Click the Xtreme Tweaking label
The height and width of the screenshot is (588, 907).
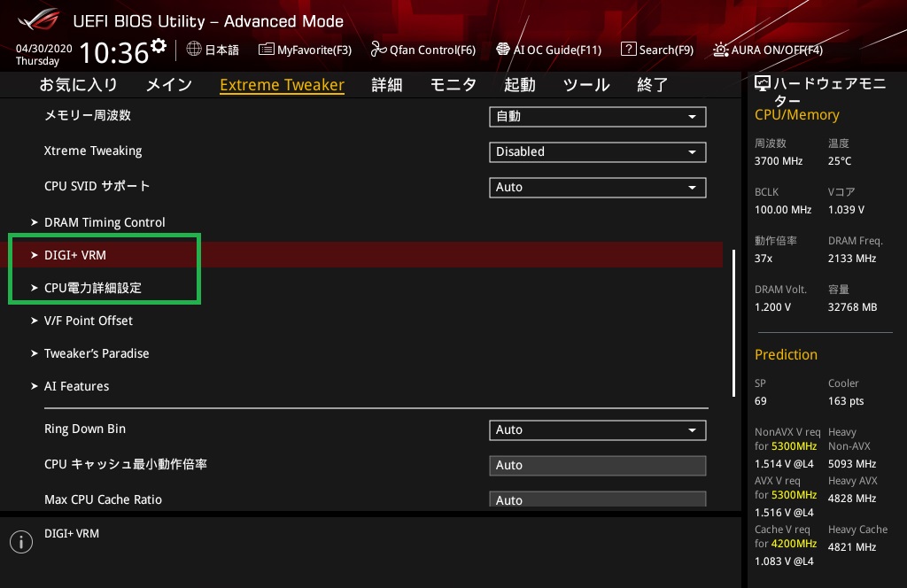point(93,151)
